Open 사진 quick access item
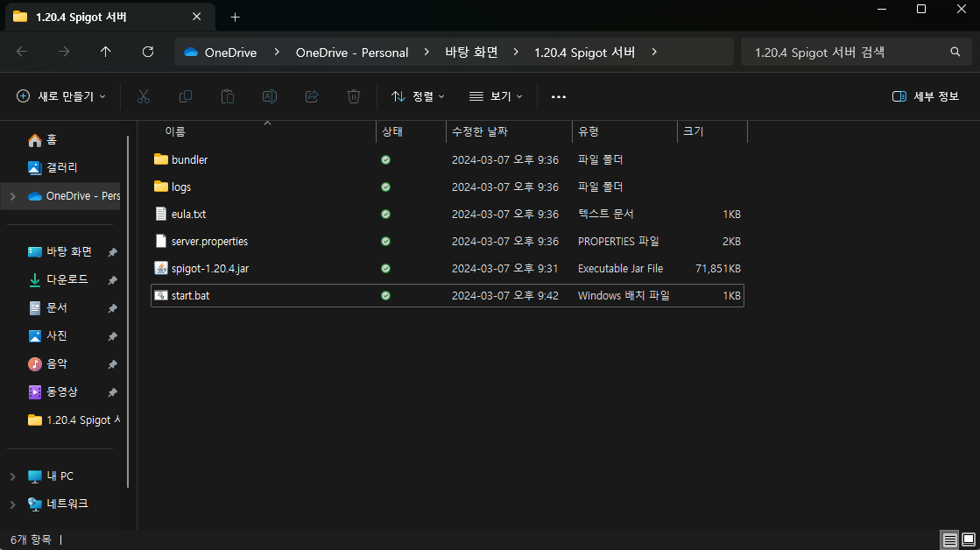This screenshot has height=550, width=980. coord(47,336)
